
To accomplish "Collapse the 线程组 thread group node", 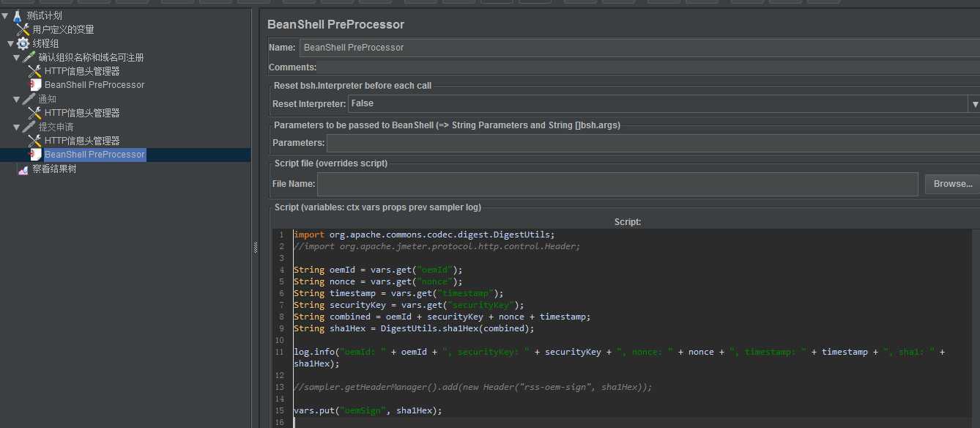I will (10, 43).
